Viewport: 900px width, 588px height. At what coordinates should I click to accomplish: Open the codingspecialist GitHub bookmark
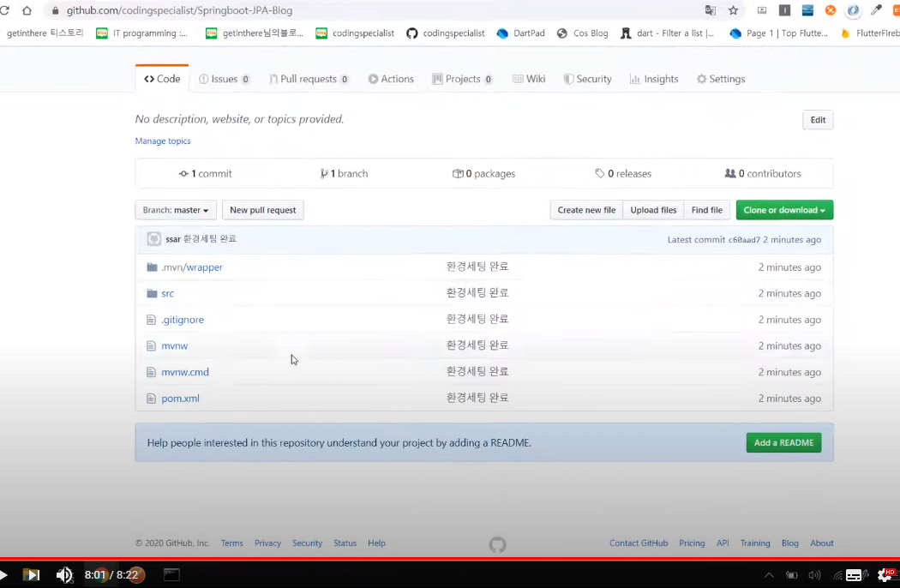tap(446, 33)
